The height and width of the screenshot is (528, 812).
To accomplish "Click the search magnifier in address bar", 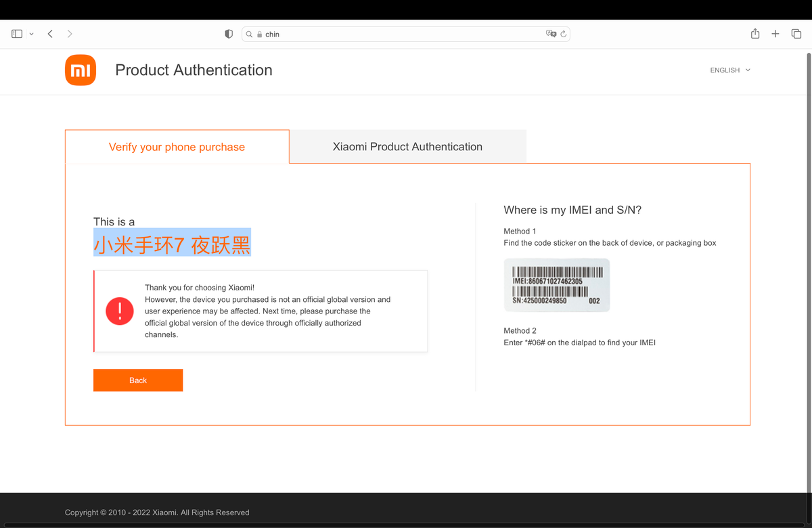I will pos(249,35).
